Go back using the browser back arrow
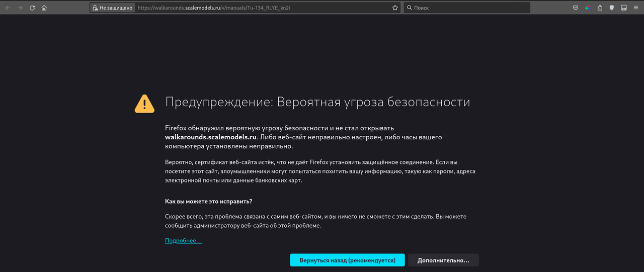Image resolution: width=644 pixels, height=272 pixels. [8, 8]
